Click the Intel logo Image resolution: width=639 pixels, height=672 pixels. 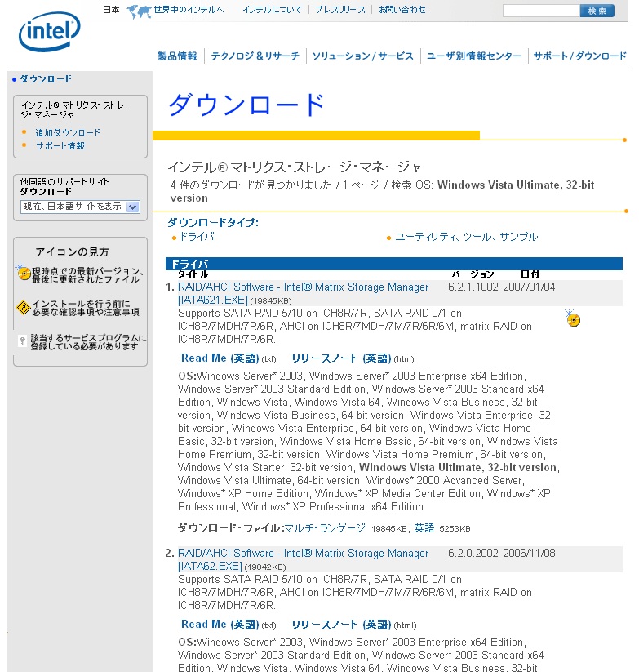click(x=50, y=32)
